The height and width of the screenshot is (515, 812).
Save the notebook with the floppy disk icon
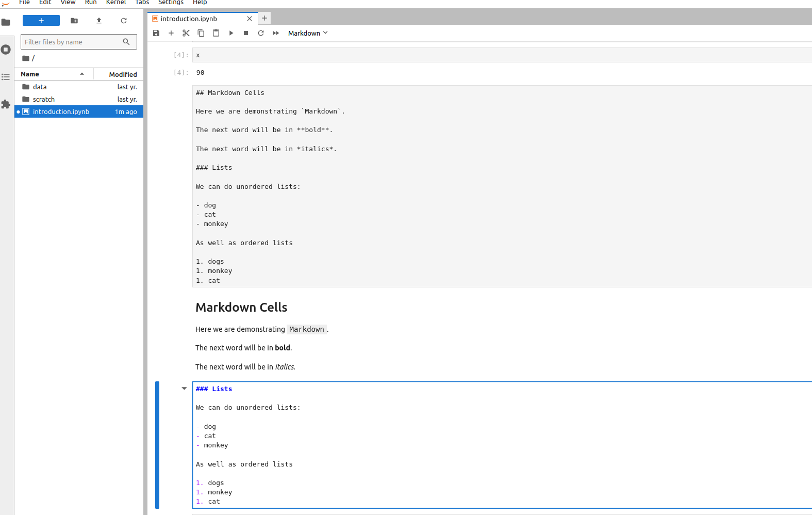(x=156, y=33)
